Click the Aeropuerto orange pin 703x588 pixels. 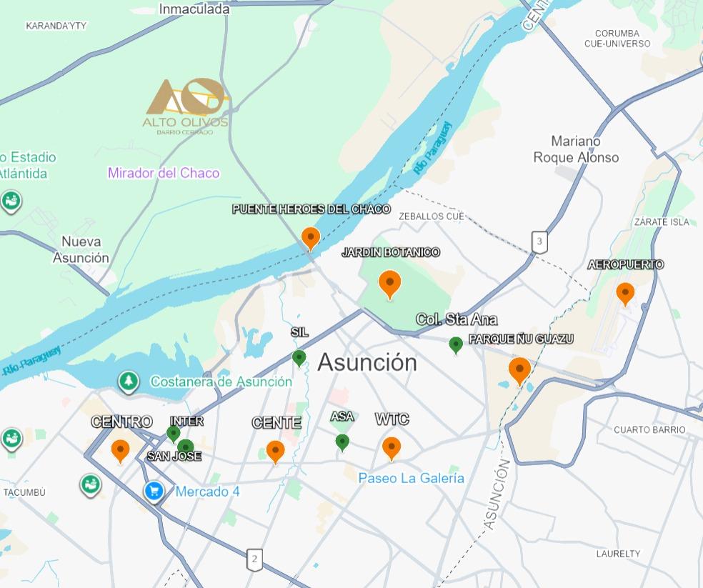(x=625, y=294)
